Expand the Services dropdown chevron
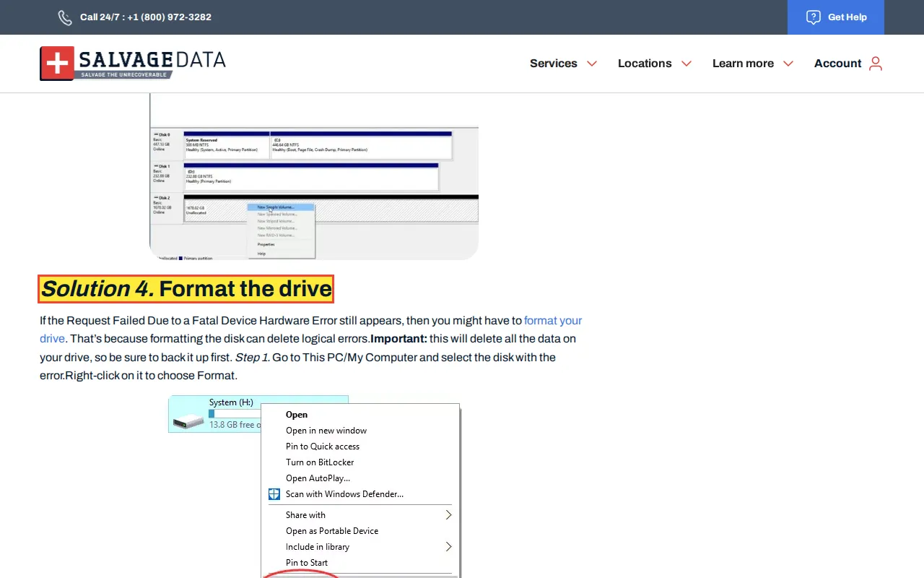 (x=592, y=64)
